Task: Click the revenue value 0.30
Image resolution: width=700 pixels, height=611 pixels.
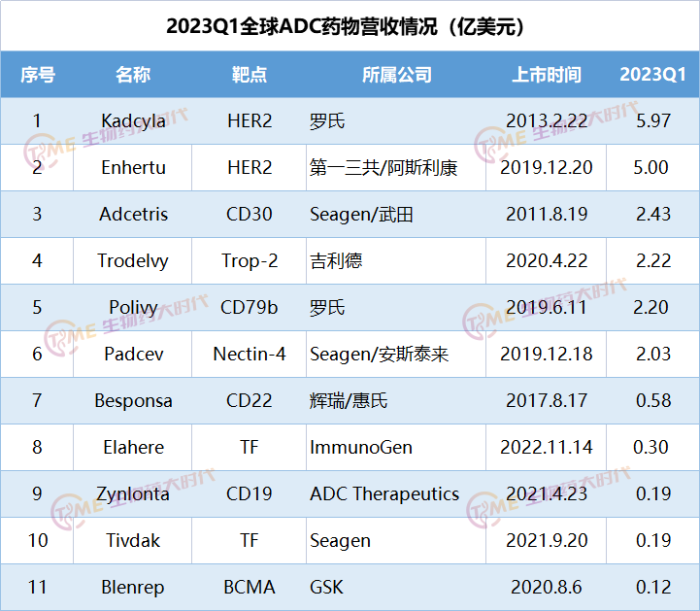Action: [650, 447]
